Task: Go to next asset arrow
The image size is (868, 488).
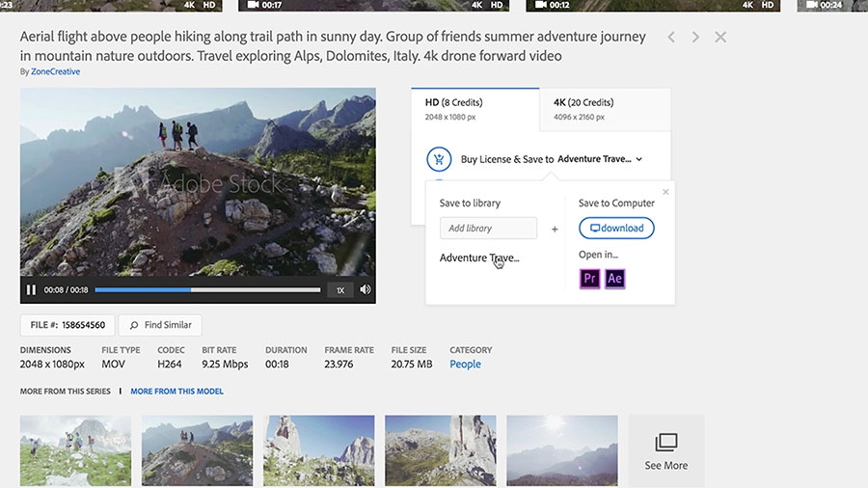Action: tap(695, 37)
